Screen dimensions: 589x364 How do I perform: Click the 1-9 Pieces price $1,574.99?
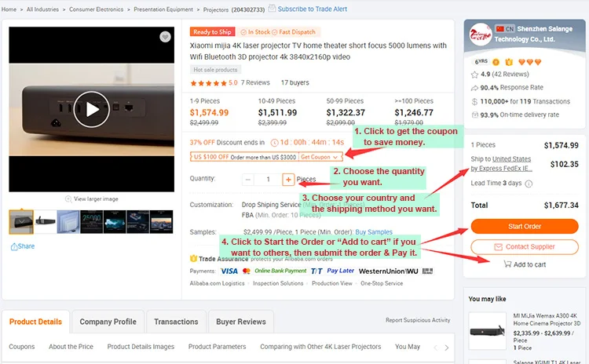point(209,113)
